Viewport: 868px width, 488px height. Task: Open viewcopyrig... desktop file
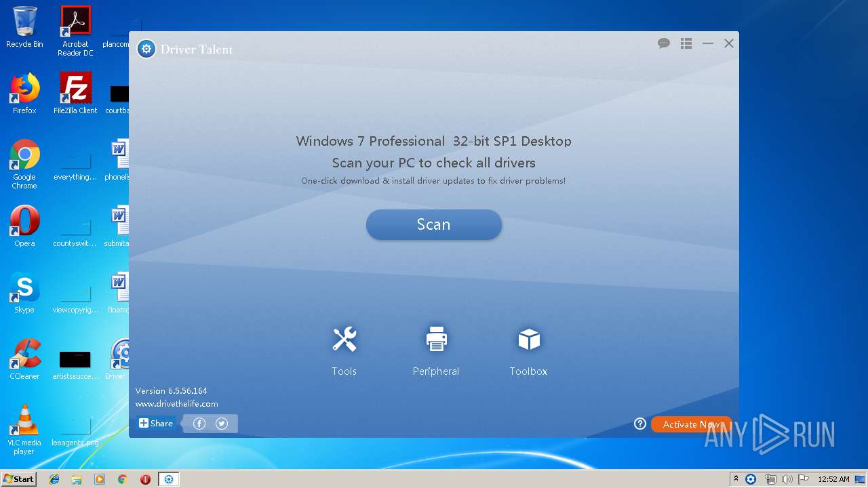coord(75,298)
